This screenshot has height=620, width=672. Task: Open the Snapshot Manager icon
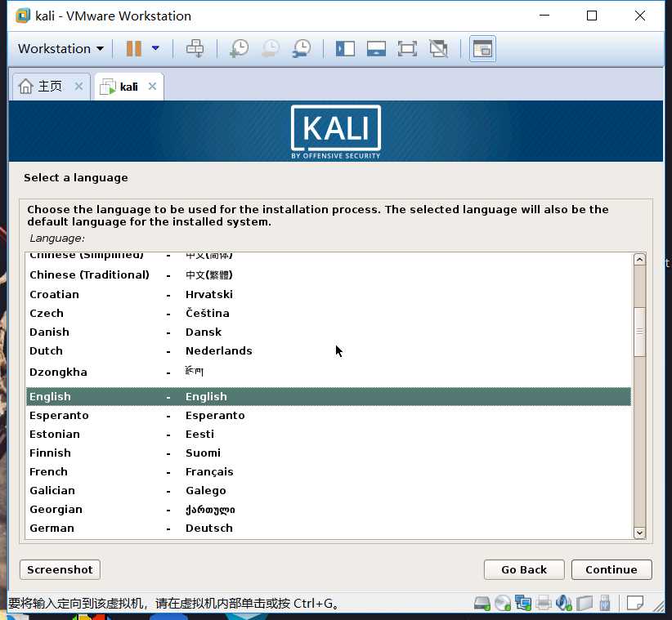tap(302, 48)
